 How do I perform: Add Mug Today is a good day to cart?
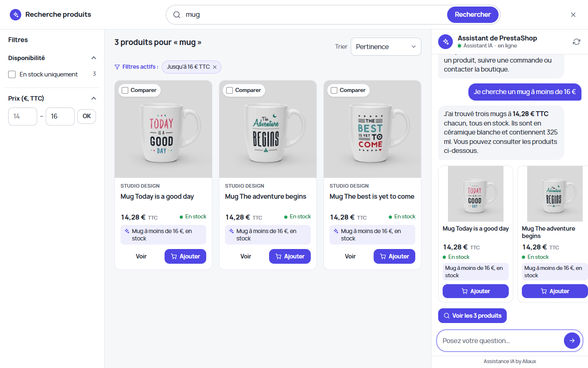coord(185,256)
